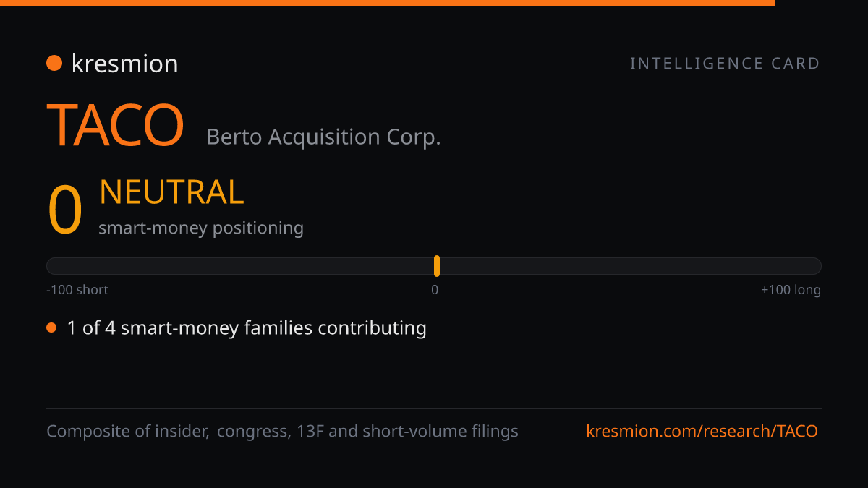The image size is (868, 488).
Task: Click the right half of positioning bar
Action: (x=631, y=266)
